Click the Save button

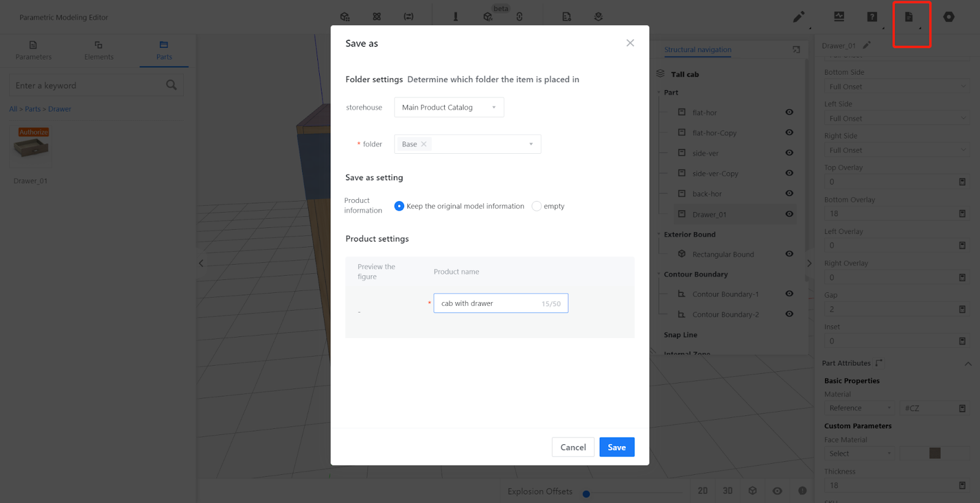[x=616, y=447]
